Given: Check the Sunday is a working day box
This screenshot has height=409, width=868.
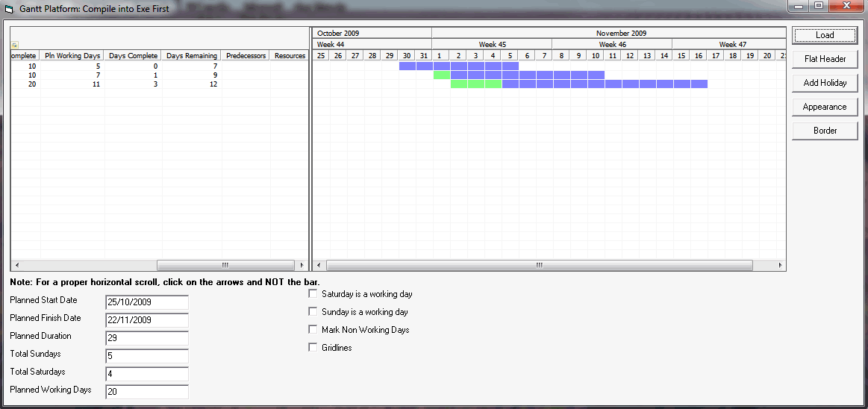Looking at the screenshot, I should [x=313, y=312].
